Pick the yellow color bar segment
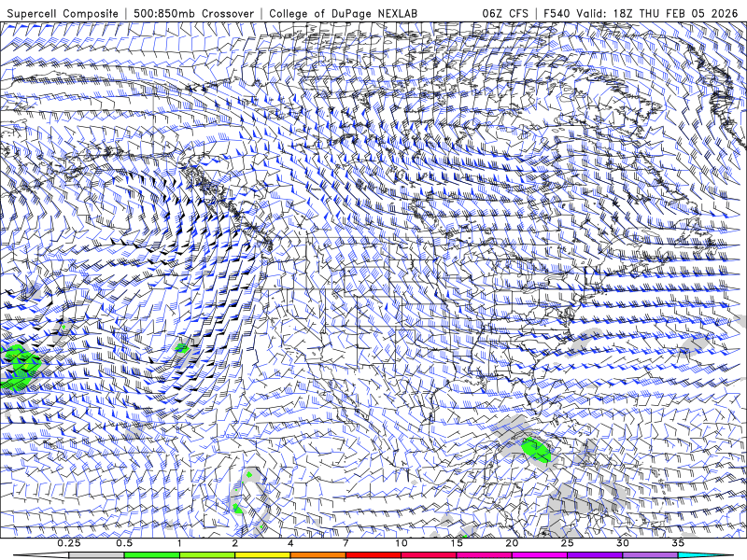The image size is (747, 560). 262,555
